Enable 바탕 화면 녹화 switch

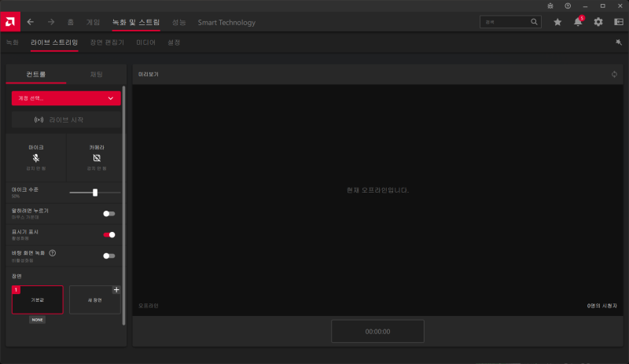(109, 256)
